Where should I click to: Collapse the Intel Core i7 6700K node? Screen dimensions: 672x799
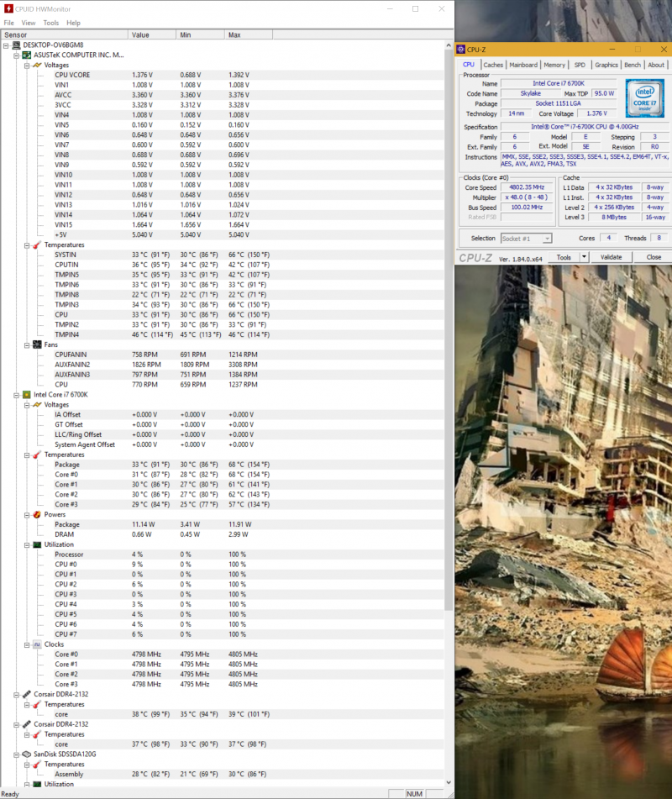[16, 395]
